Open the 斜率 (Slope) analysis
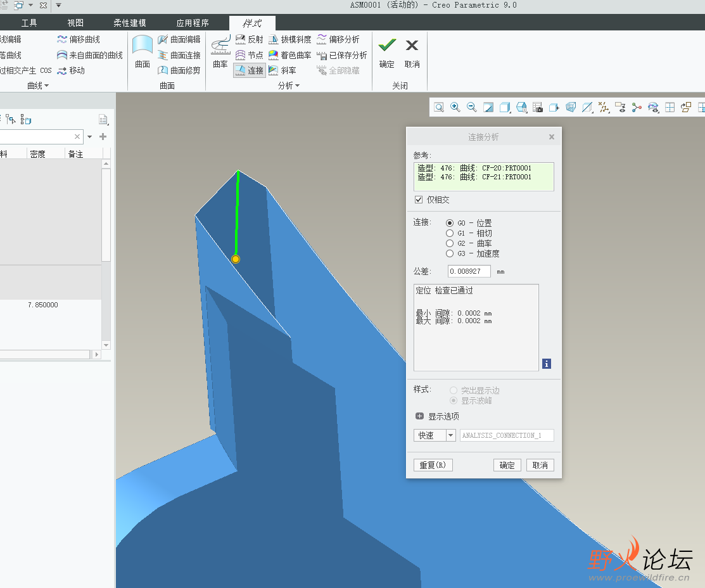The height and width of the screenshot is (588, 705). (x=283, y=70)
